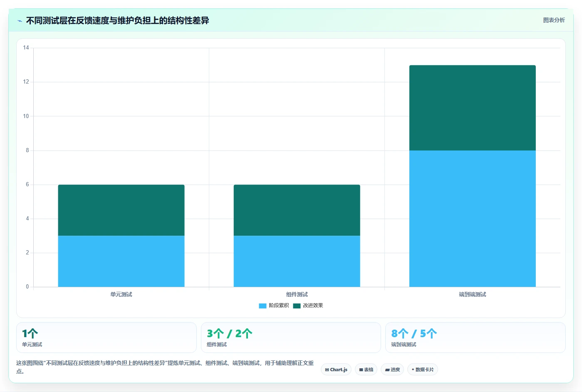Click the y-axis label 12
This screenshot has height=392, width=582.
click(26, 82)
